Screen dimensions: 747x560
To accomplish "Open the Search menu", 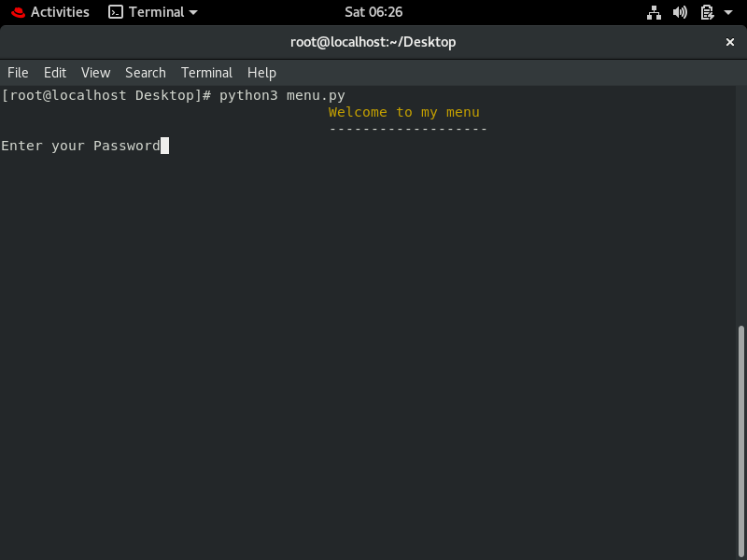I will point(146,73).
